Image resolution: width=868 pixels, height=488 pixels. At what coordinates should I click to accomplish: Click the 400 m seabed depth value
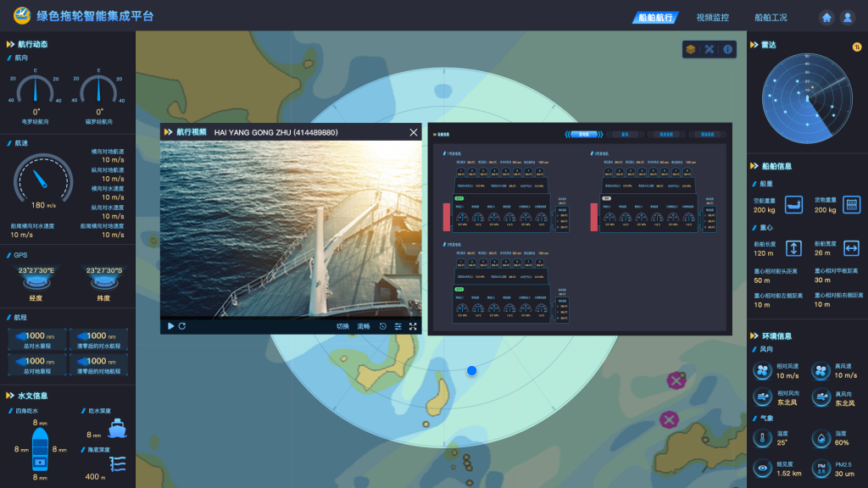pyautogui.click(x=95, y=476)
